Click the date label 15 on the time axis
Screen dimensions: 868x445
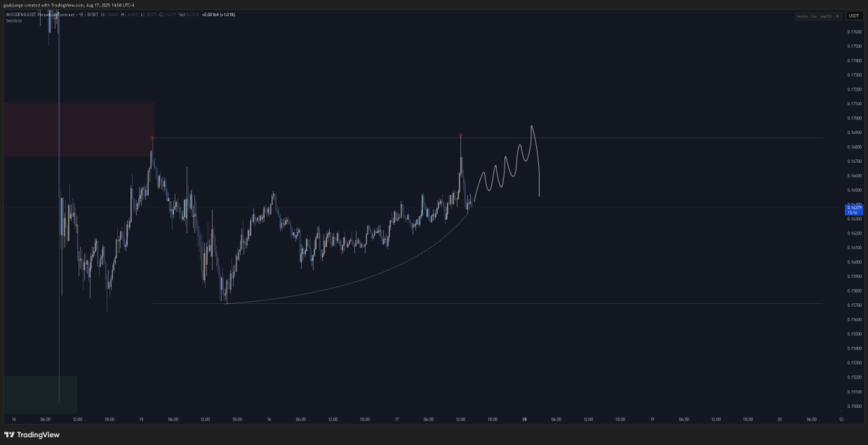tap(142, 419)
